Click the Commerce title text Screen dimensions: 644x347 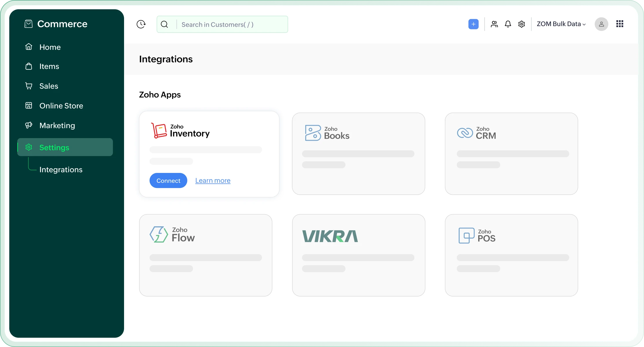[x=62, y=24]
